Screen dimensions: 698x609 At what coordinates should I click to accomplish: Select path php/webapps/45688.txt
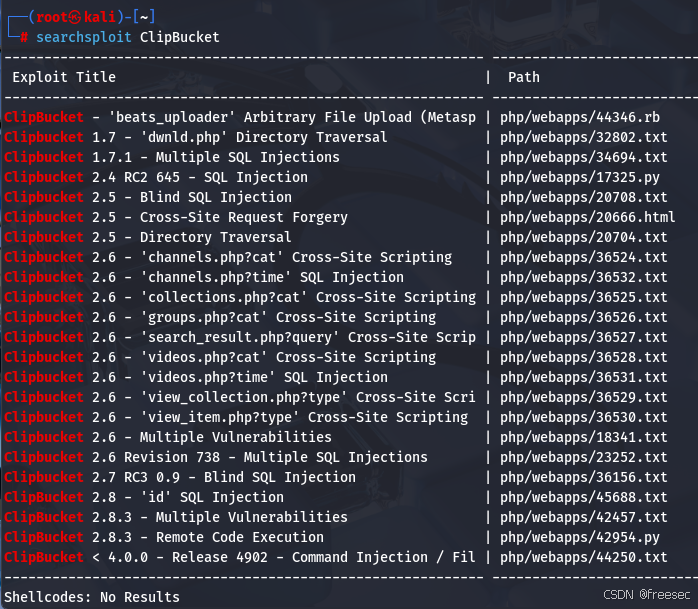click(x=584, y=498)
